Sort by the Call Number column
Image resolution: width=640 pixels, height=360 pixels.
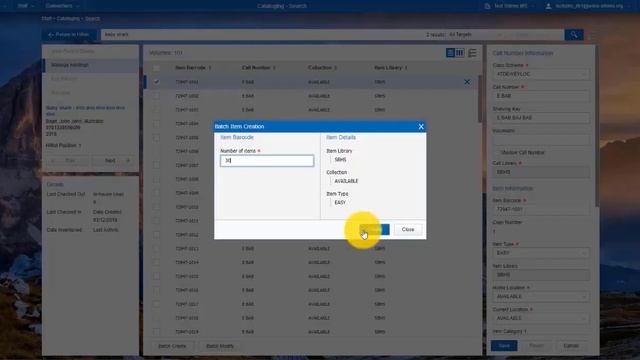258,68
